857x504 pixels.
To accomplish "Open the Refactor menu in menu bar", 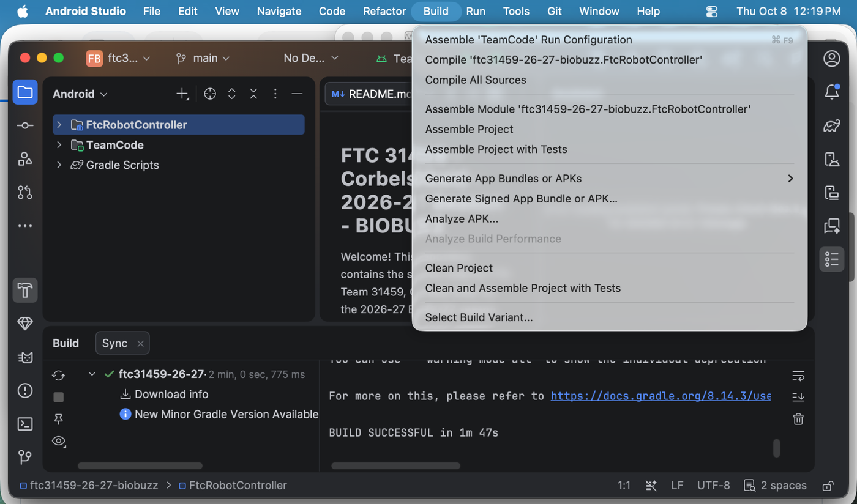I will [x=384, y=11].
